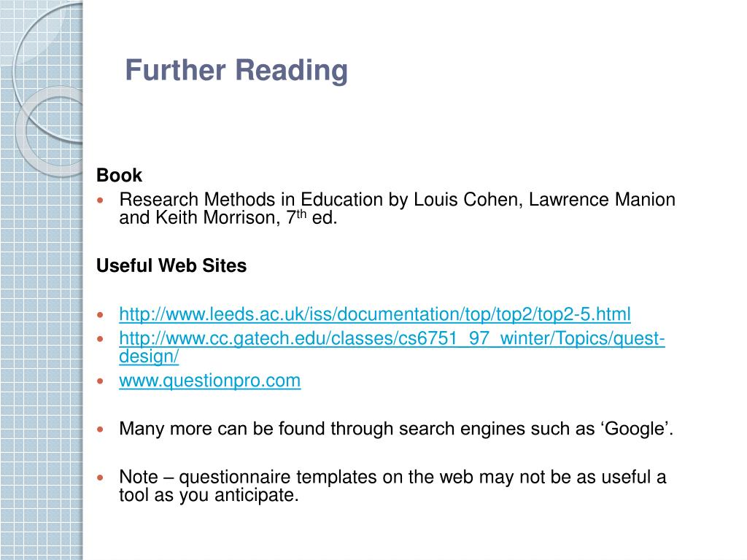Click the Note about questionnaire templates

click(392, 486)
